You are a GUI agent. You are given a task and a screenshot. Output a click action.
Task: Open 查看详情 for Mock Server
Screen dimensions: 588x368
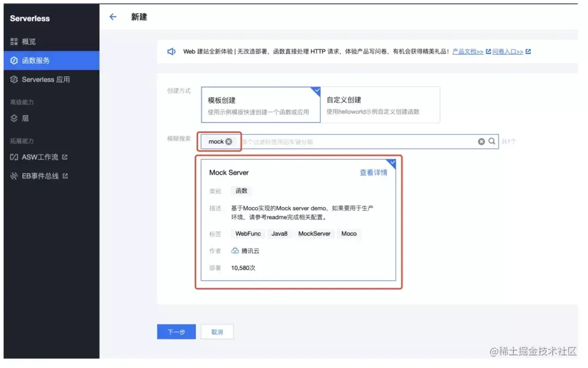point(374,172)
